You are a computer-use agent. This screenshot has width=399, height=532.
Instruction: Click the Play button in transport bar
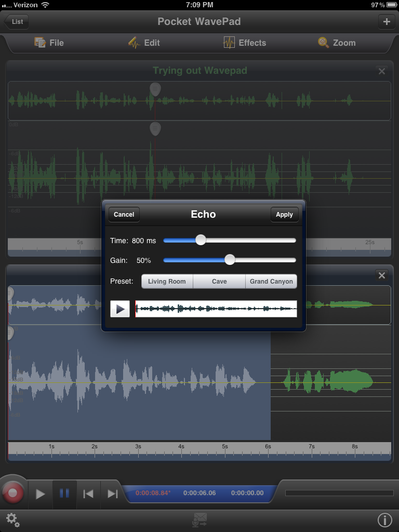click(40, 494)
